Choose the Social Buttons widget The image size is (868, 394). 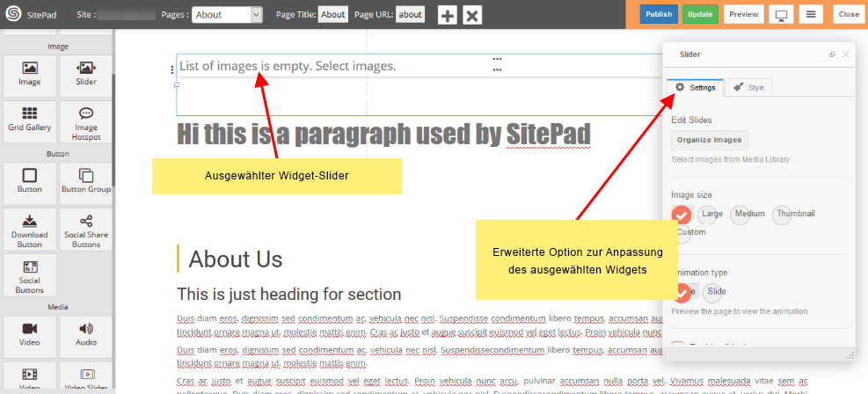pos(29,275)
